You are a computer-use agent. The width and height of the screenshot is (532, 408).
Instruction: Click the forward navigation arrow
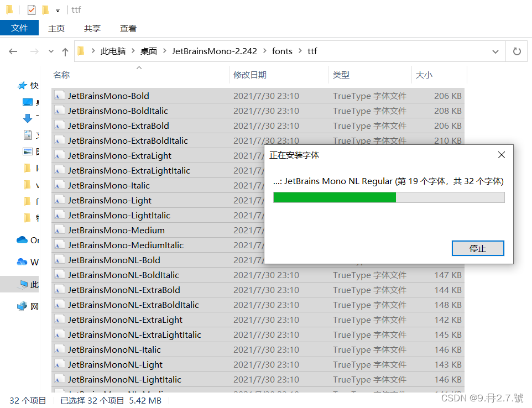coord(34,51)
